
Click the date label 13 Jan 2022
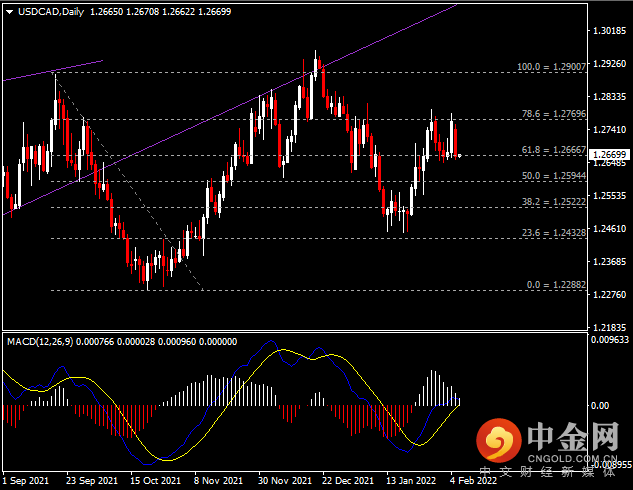pyautogui.click(x=411, y=481)
